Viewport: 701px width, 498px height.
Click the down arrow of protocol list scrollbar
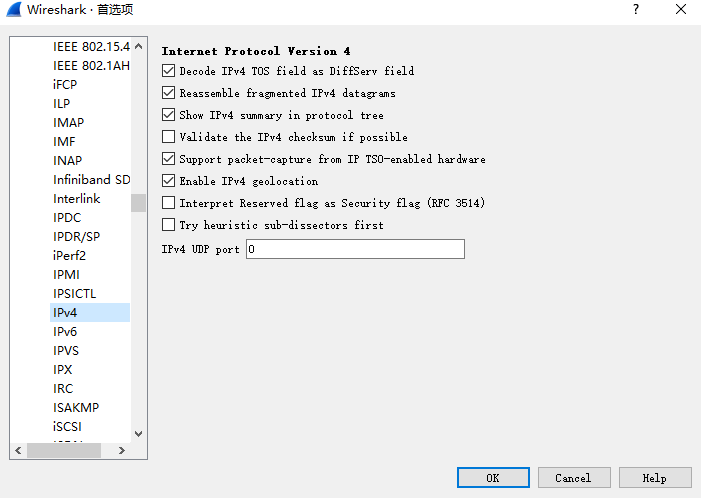(x=139, y=434)
